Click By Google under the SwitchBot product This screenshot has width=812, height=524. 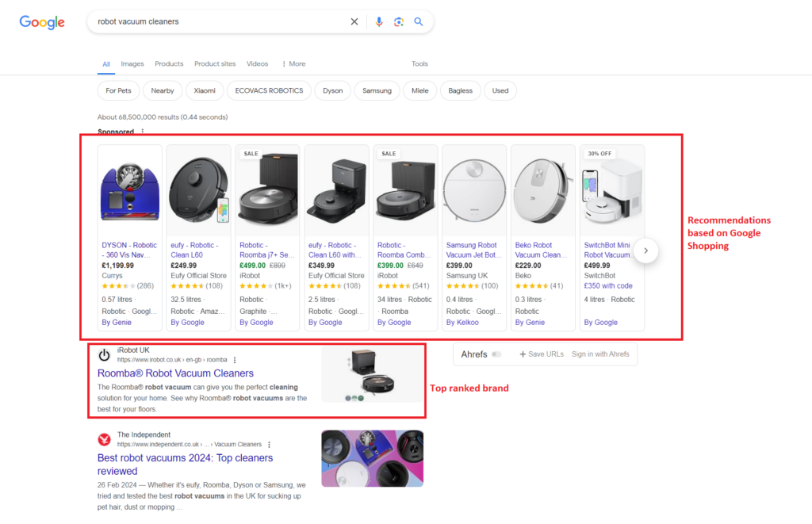(x=601, y=322)
